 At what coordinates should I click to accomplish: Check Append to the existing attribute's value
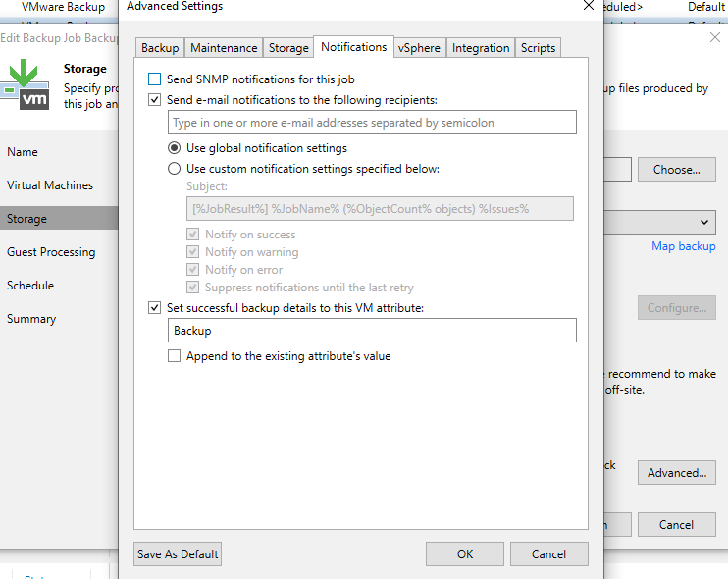pyautogui.click(x=174, y=356)
